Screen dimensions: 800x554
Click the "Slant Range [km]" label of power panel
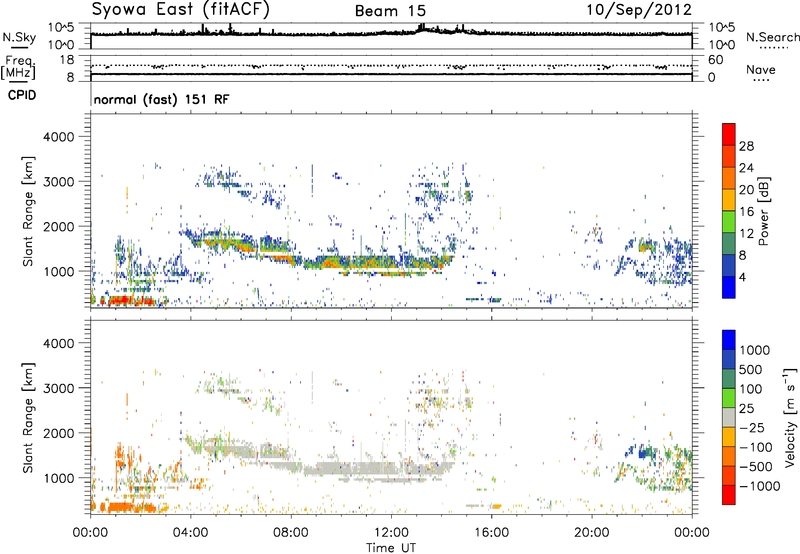pos(28,211)
